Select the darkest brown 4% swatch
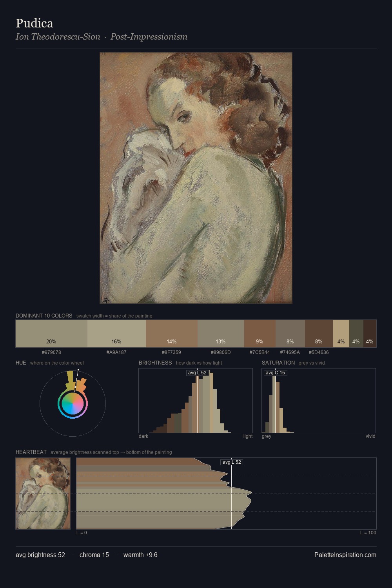Screen dimensions: 392x588 [370, 334]
